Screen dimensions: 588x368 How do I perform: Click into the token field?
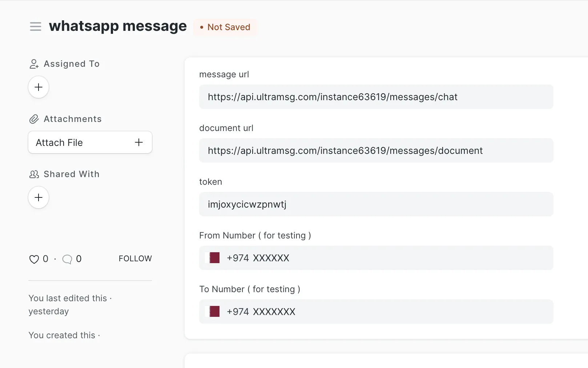pos(376,204)
